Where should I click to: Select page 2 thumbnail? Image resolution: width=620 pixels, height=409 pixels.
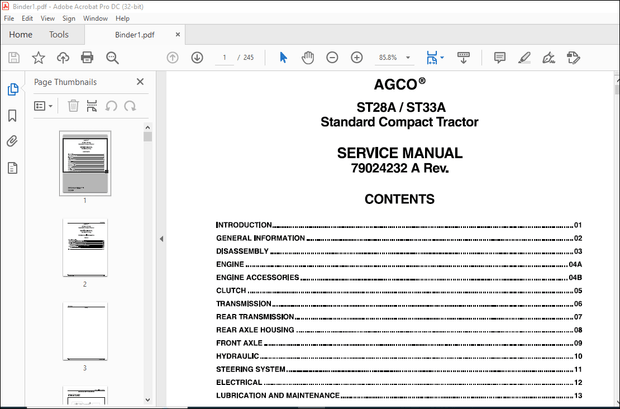click(x=85, y=248)
